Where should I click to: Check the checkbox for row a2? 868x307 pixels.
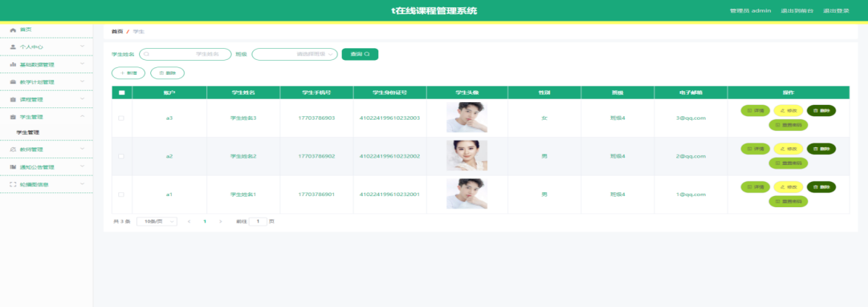121,157
